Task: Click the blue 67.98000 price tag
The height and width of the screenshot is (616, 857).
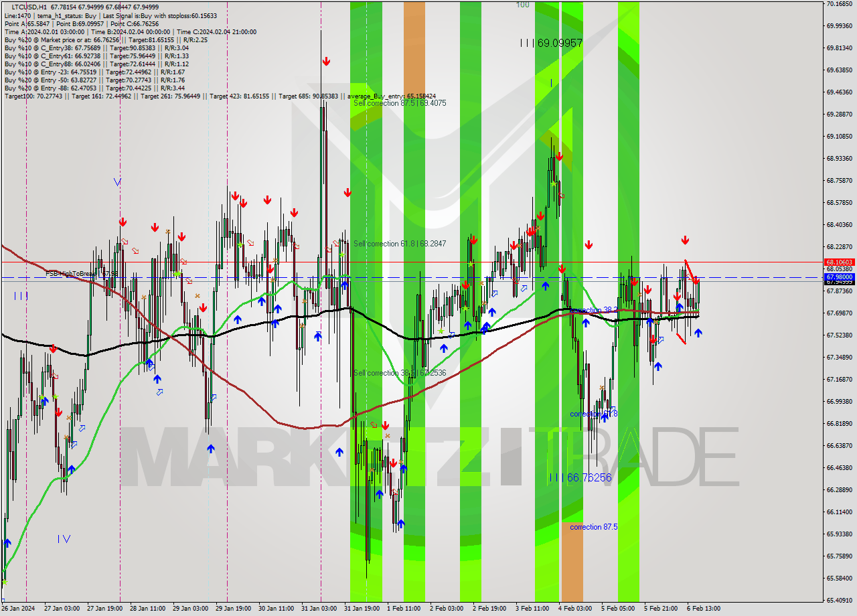Action: click(x=839, y=277)
